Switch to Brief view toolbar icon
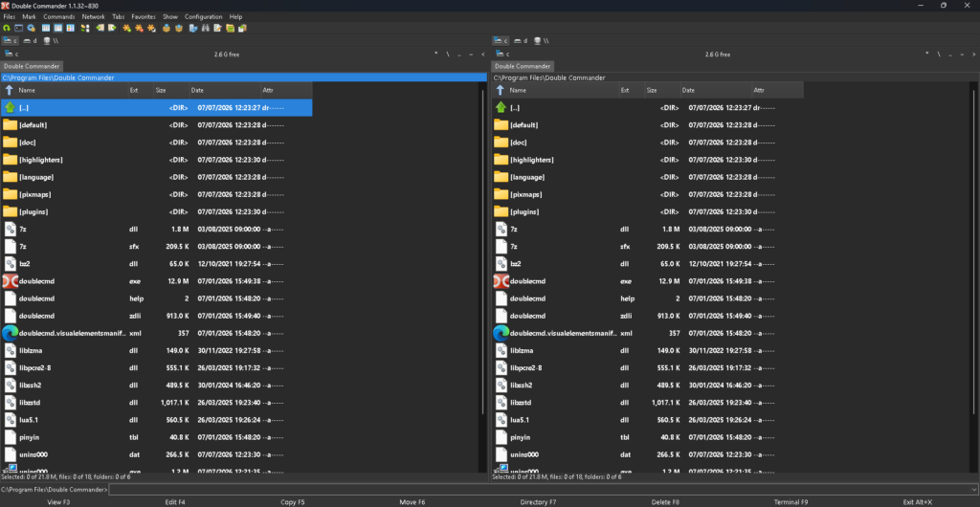This screenshot has height=507, width=980. click(46, 28)
